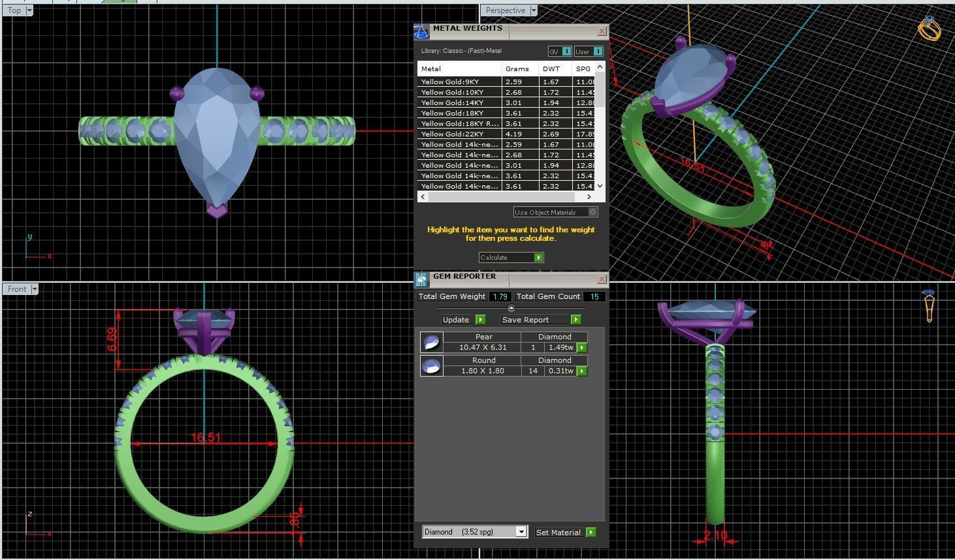This screenshot has width=955, height=560.
Task: Click the Total Gem Count value 15
Action: 594,296
